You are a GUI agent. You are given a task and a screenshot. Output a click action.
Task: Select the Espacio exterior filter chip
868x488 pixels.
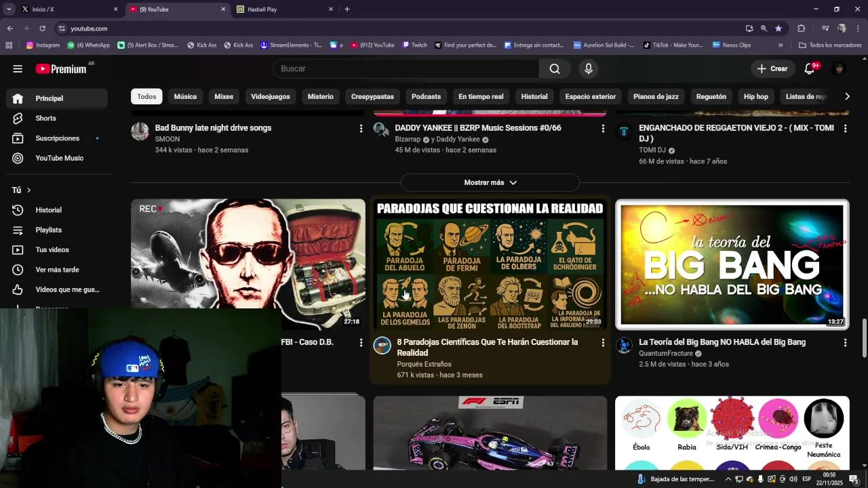point(591,96)
